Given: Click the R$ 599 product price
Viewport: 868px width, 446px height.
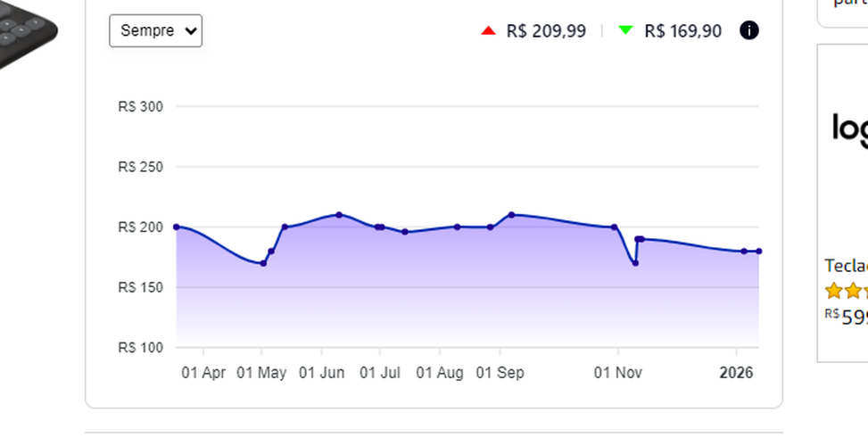Looking at the screenshot, I should click(x=846, y=317).
